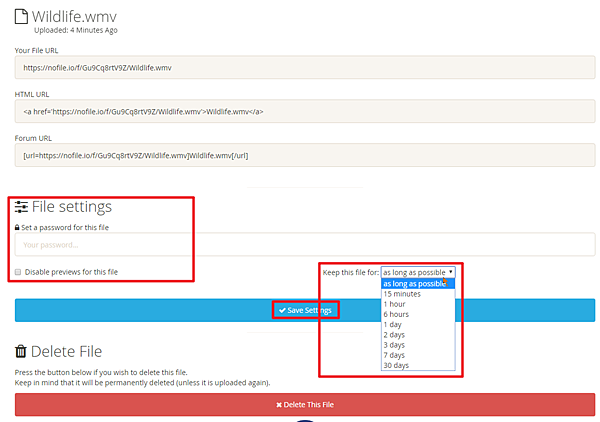Image resolution: width=600 pixels, height=422 pixels.
Task: Select 2 days from the list
Action: tap(418, 335)
